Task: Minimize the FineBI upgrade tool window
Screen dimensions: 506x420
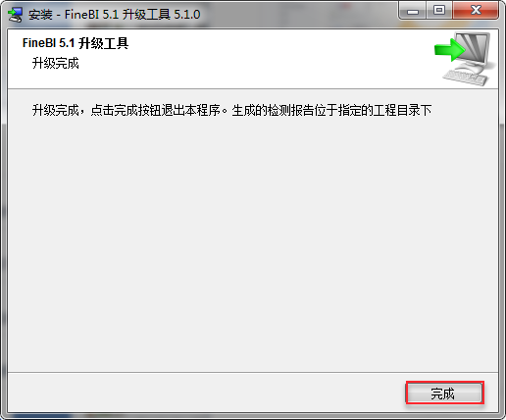Action: [413, 11]
